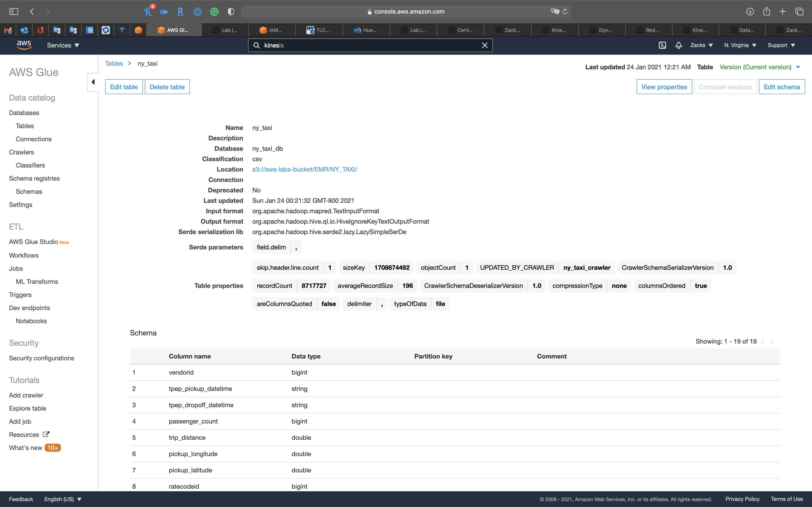Click the browser reload page icon
812x507 pixels.
565,11
